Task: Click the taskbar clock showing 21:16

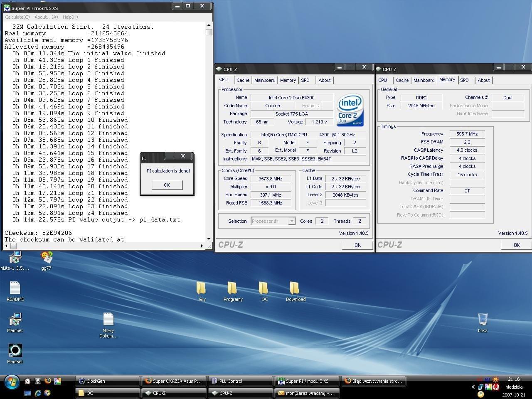Action: coord(513,379)
